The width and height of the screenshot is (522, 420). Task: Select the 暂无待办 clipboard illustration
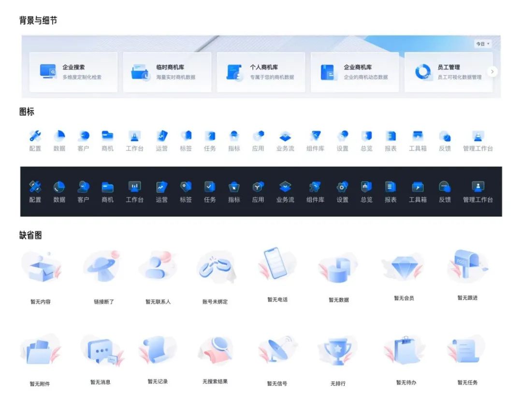405,350
